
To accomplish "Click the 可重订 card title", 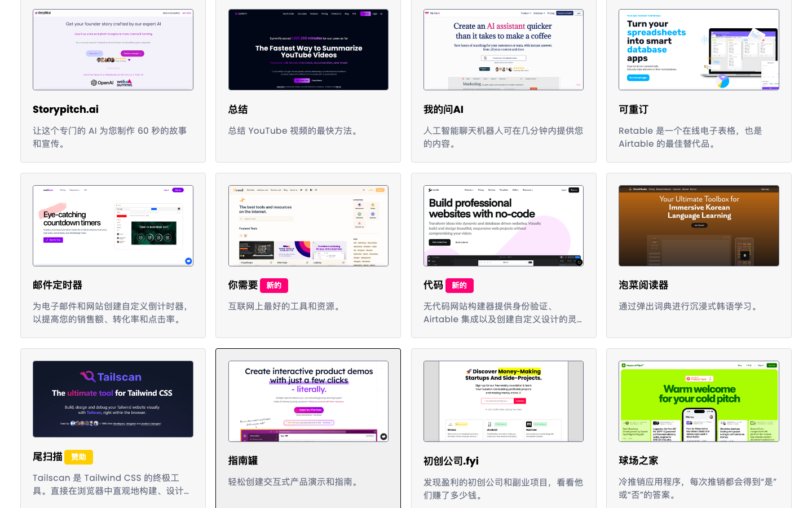I will click(633, 110).
